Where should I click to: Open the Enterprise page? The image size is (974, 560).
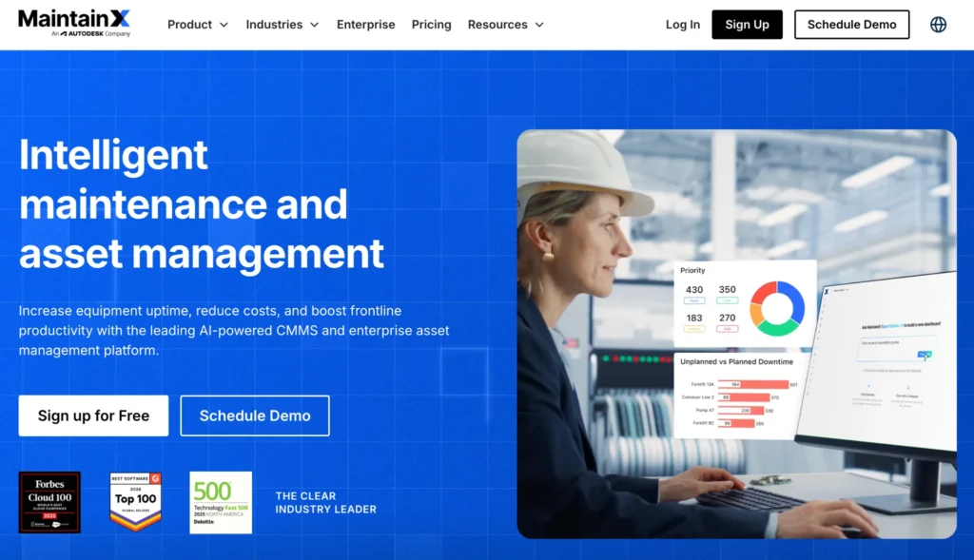[366, 25]
